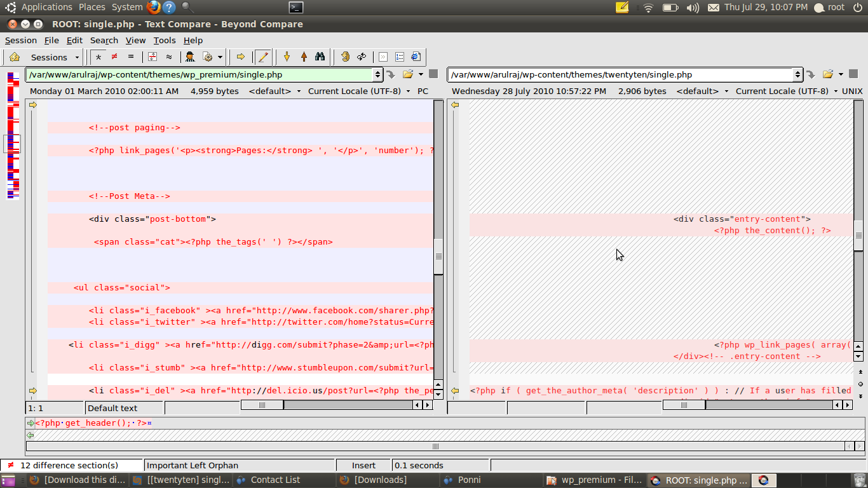Open the Help menu

click(193, 40)
